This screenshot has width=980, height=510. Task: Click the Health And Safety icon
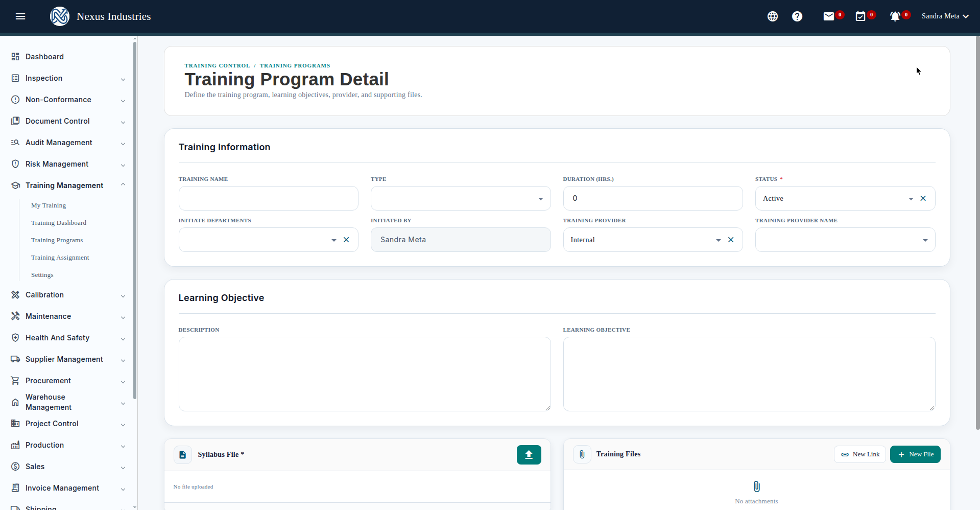click(15, 338)
